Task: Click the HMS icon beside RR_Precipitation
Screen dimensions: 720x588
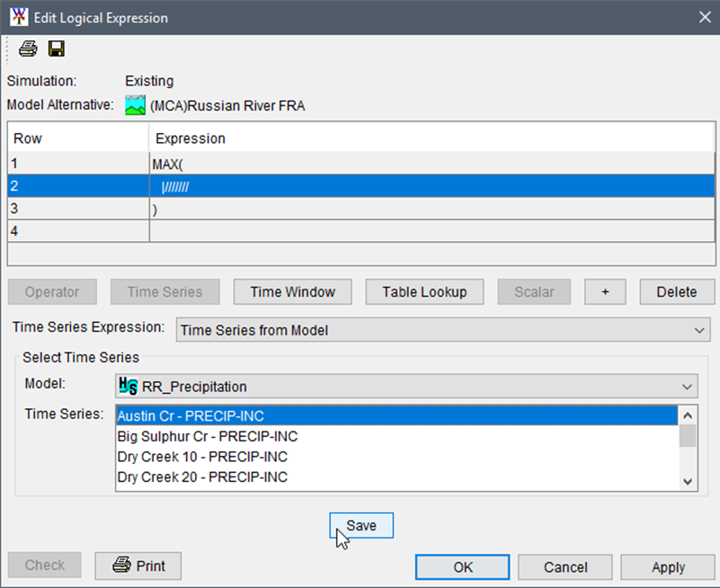Action: tap(125, 386)
